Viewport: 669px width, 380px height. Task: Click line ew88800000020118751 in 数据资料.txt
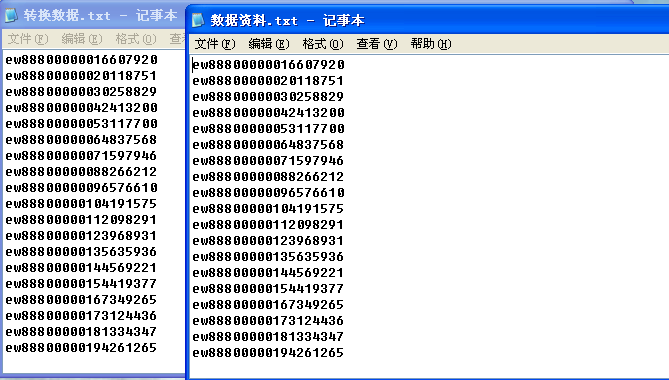[x=268, y=81]
